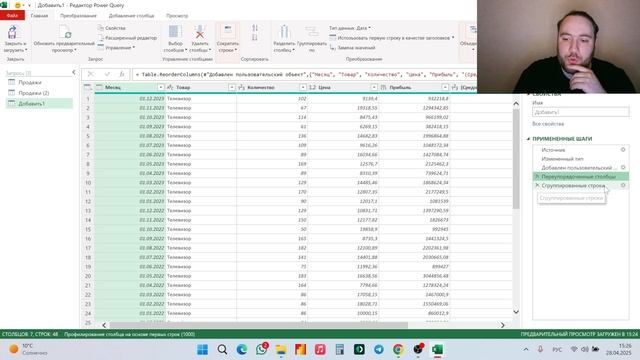Click the 1.2 type icon of Цена column
Image resolution: width=640 pixels, height=360 pixels.
pos(312,87)
